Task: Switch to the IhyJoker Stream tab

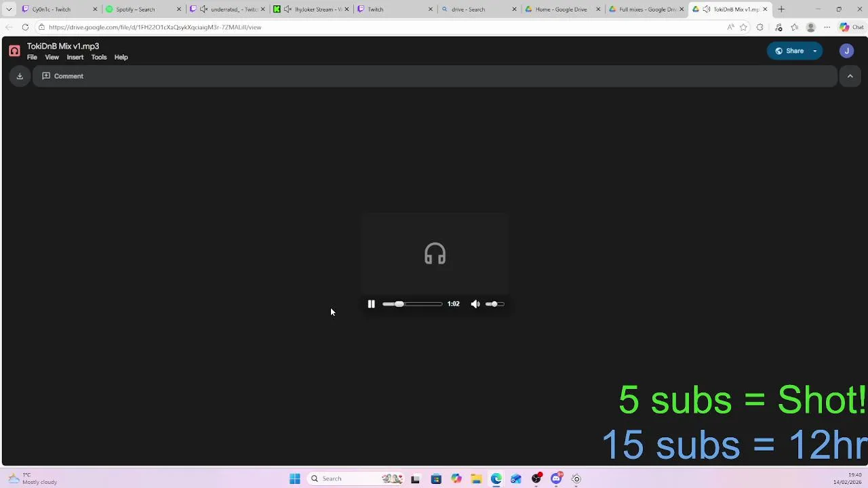Action: [312, 9]
